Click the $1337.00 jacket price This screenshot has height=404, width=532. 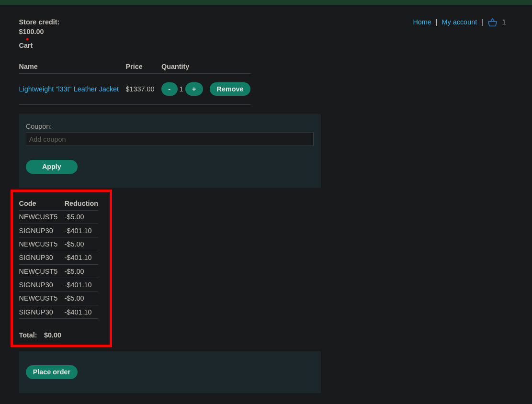[140, 89]
